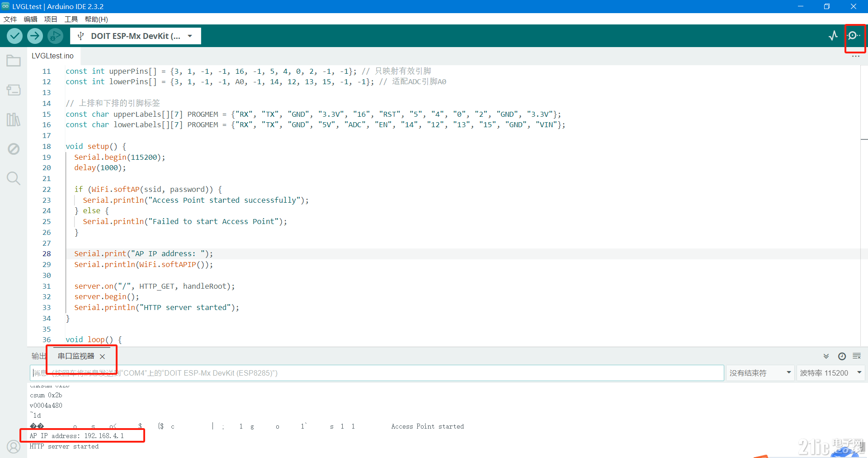Click the server.on handleRoot line
868x458 pixels.
coord(155,286)
